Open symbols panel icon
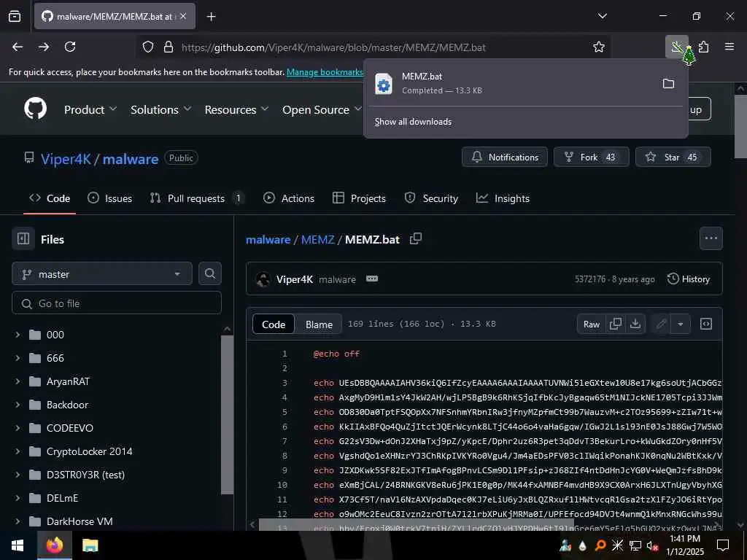This screenshot has height=560, width=747. click(706, 324)
